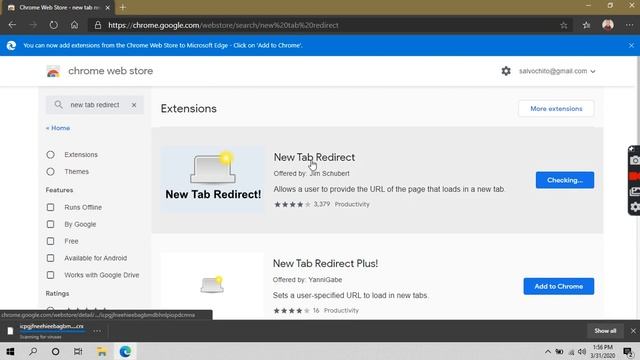This screenshot has width=640, height=360.
Task: Close the downloads bar
Action: tap(633, 331)
